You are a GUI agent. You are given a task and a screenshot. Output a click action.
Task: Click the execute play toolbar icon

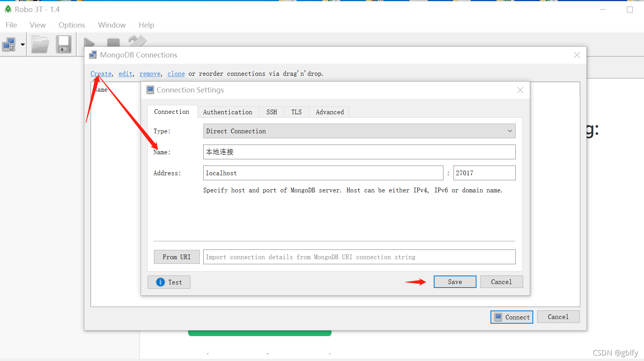click(90, 42)
